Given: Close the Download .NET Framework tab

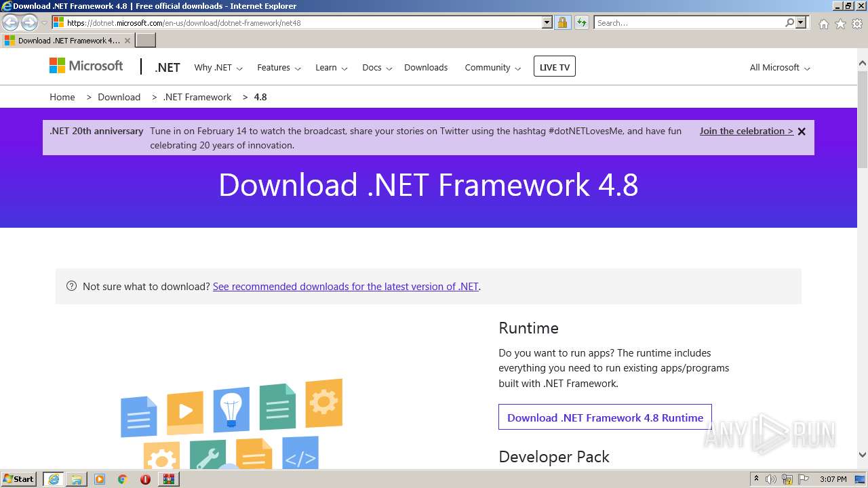Looking at the screenshot, I should click(127, 41).
